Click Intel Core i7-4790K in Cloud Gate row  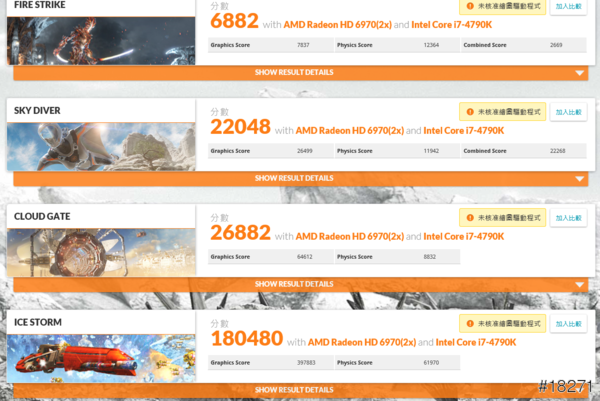pyautogui.click(x=464, y=236)
